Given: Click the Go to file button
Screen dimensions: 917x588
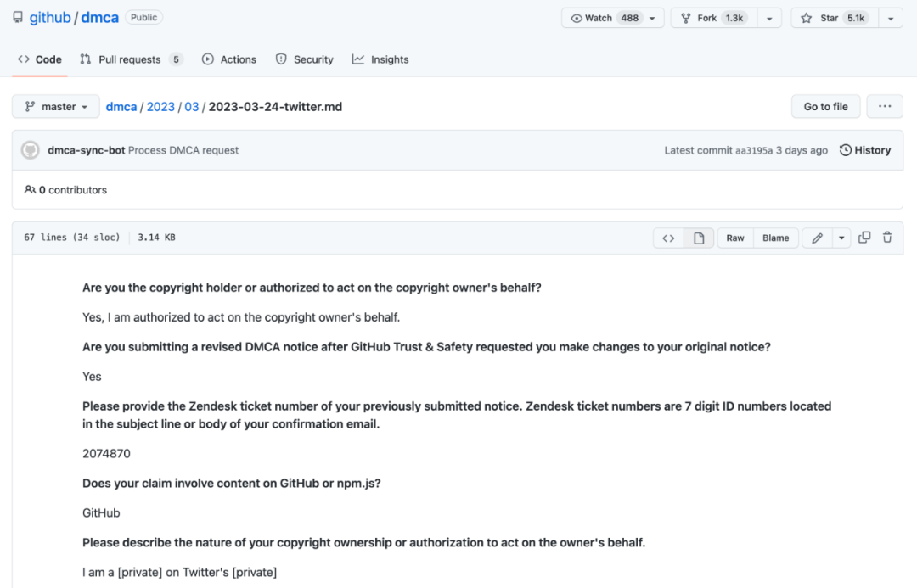Looking at the screenshot, I should tap(825, 106).
